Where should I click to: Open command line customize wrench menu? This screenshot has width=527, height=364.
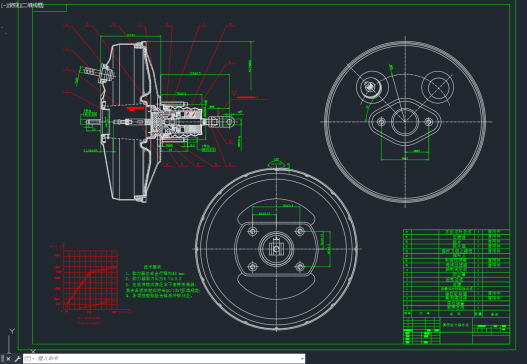17,359
